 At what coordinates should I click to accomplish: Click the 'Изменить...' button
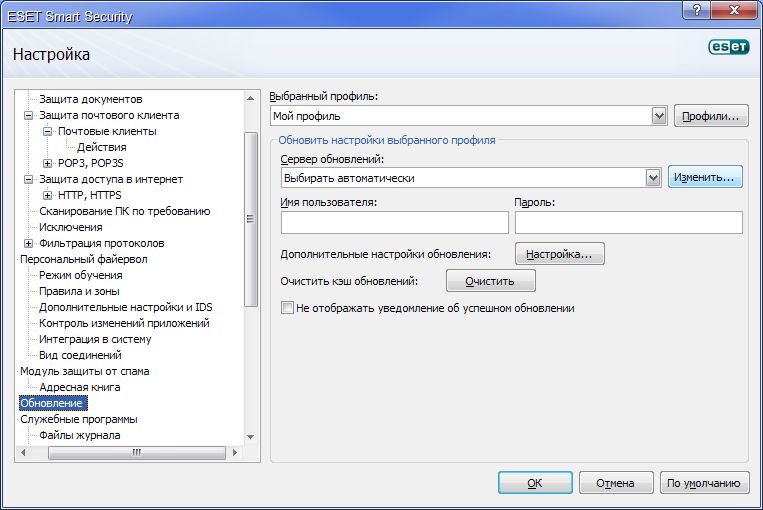705,177
